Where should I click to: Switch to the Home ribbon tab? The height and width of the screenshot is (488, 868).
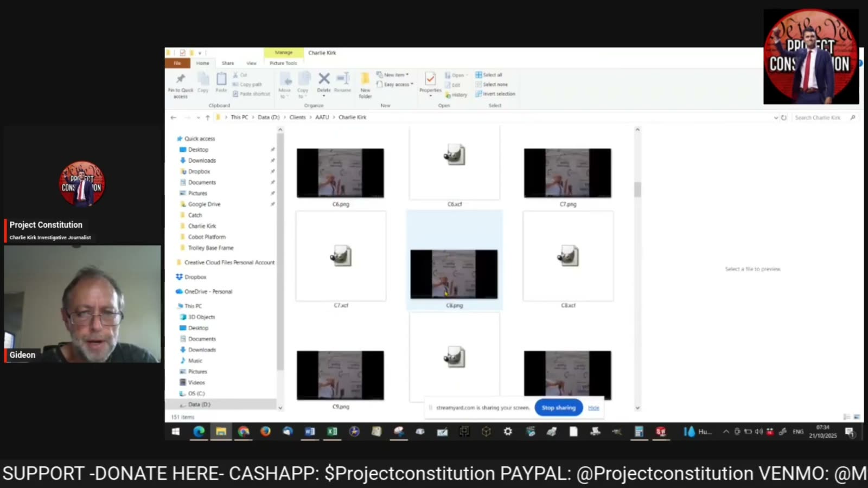pos(203,63)
